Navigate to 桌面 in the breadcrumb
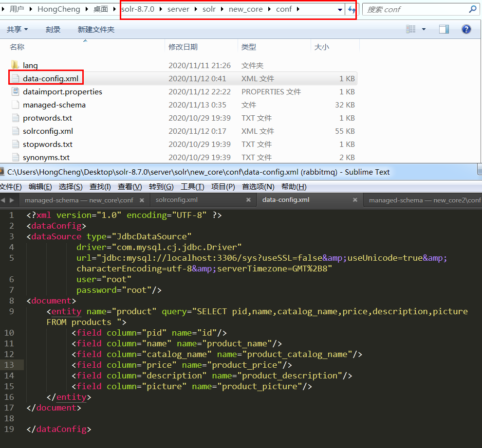 (x=101, y=9)
